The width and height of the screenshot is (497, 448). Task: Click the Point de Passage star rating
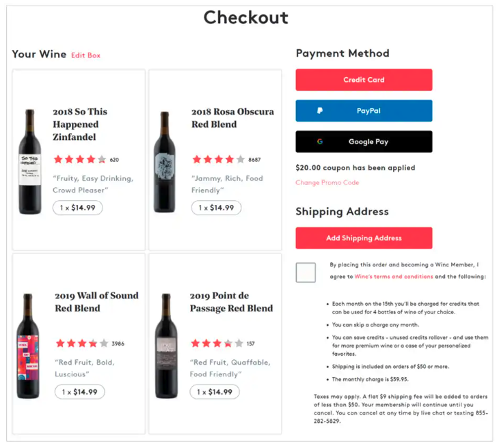point(217,344)
